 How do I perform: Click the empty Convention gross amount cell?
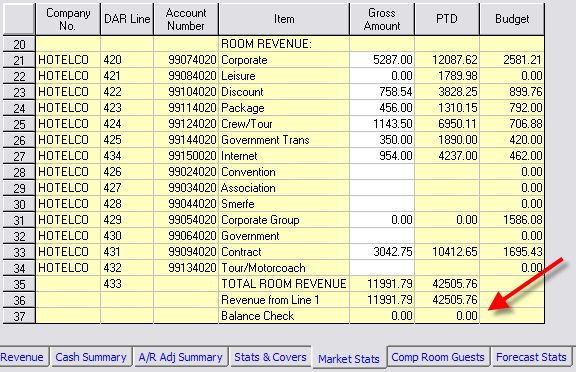tap(382, 172)
